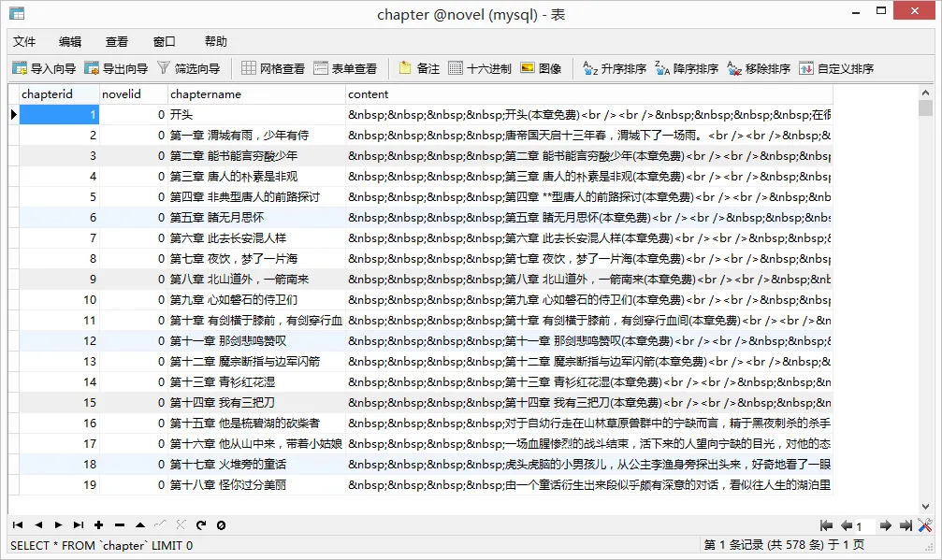This screenshot has width=942, height=560.
Task: Select cell 第十三章 青衫红花湿
Action: (256, 381)
